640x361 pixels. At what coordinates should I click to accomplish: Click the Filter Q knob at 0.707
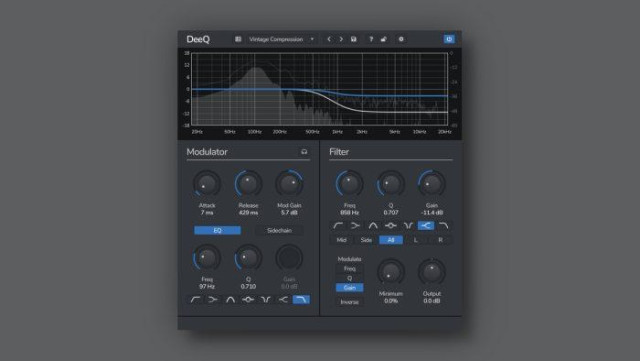pos(391,184)
